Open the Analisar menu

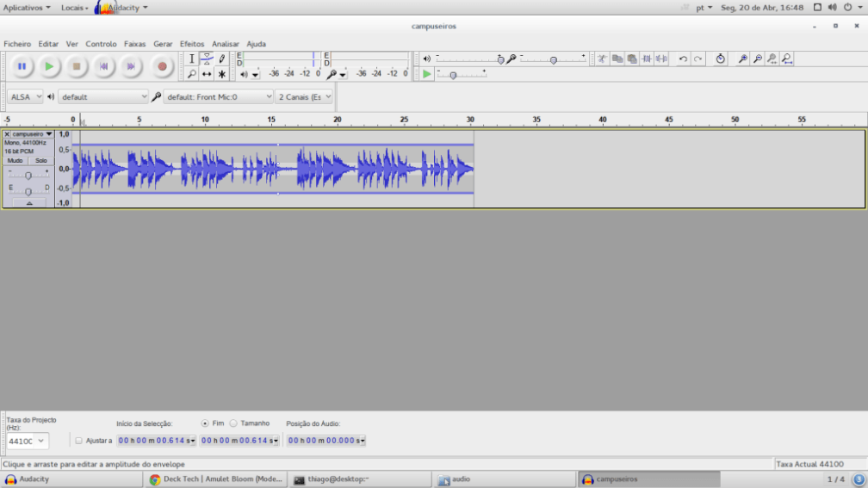pos(226,44)
